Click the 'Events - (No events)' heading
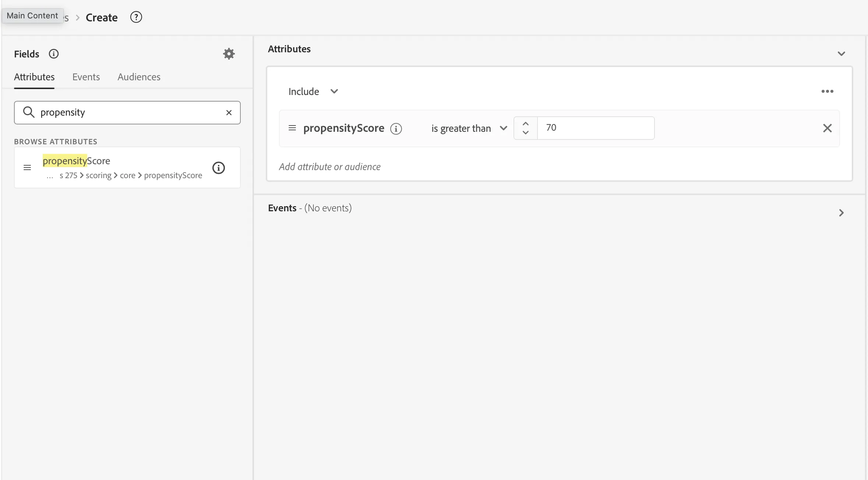The height and width of the screenshot is (480, 868). [x=310, y=208]
